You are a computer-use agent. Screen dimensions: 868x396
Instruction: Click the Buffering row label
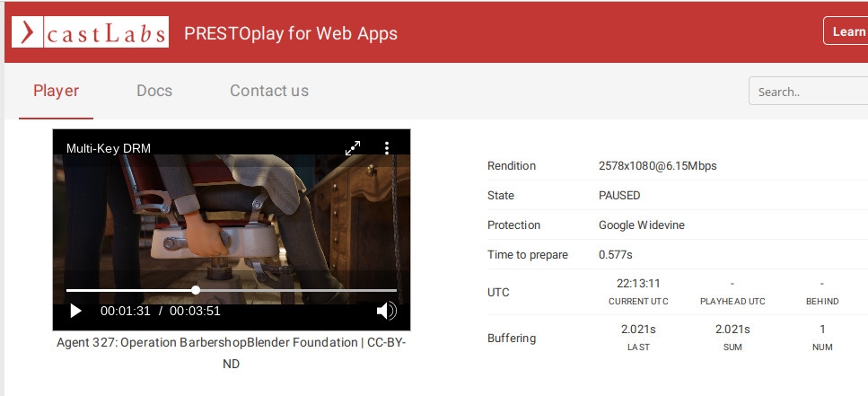(x=512, y=338)
